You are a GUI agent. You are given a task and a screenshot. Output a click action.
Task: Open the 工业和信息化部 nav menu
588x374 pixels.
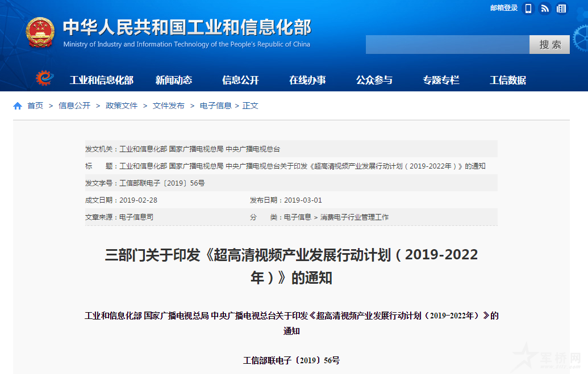[x=101, y=80]
